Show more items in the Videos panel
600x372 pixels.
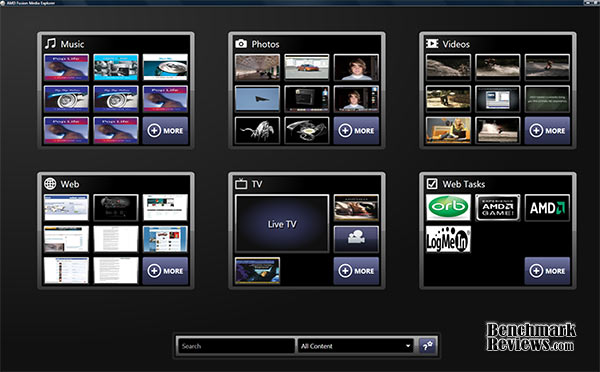pyautogui.click(x=547, y=131)
